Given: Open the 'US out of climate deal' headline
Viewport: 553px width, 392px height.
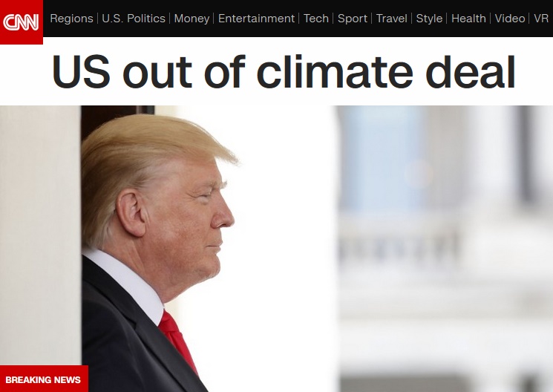Looking at the screenshot, I should click(x=284, y=71).
